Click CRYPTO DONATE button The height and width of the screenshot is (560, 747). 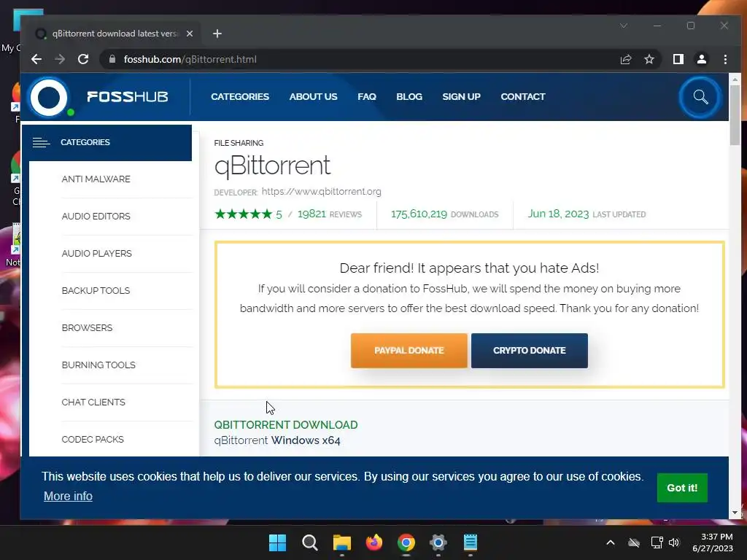[530, 351]
